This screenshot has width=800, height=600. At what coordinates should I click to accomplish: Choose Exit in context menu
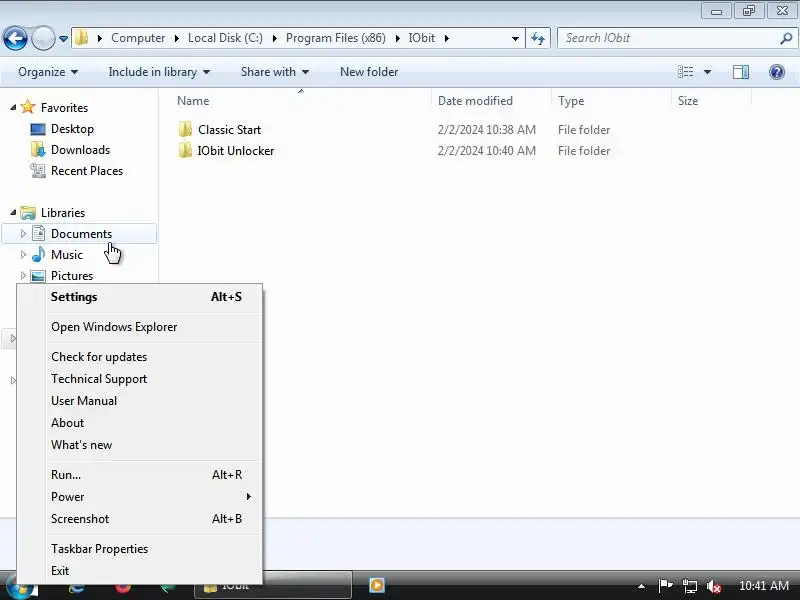pyautogui.click(x=140, y=570)
